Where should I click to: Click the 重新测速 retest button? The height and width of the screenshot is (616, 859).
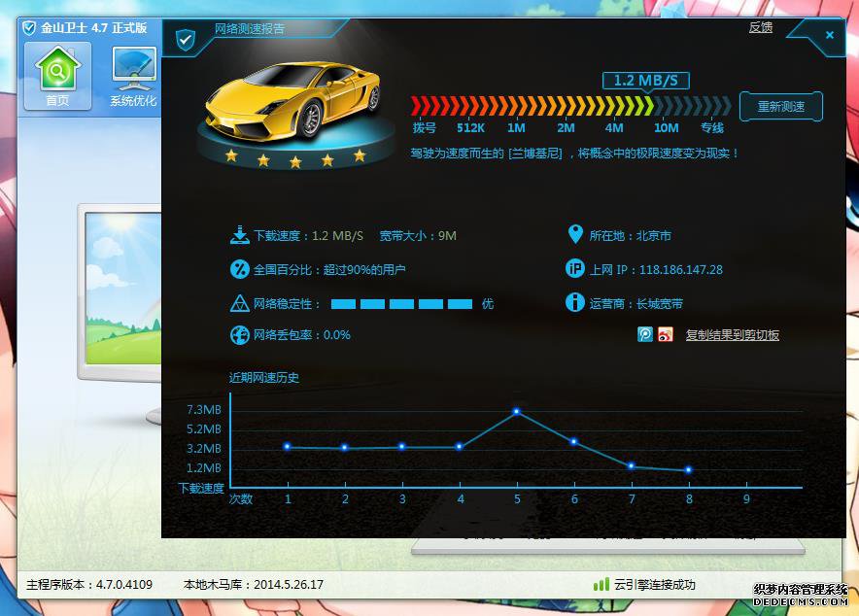pyautogui.click(x=780, y=107)
